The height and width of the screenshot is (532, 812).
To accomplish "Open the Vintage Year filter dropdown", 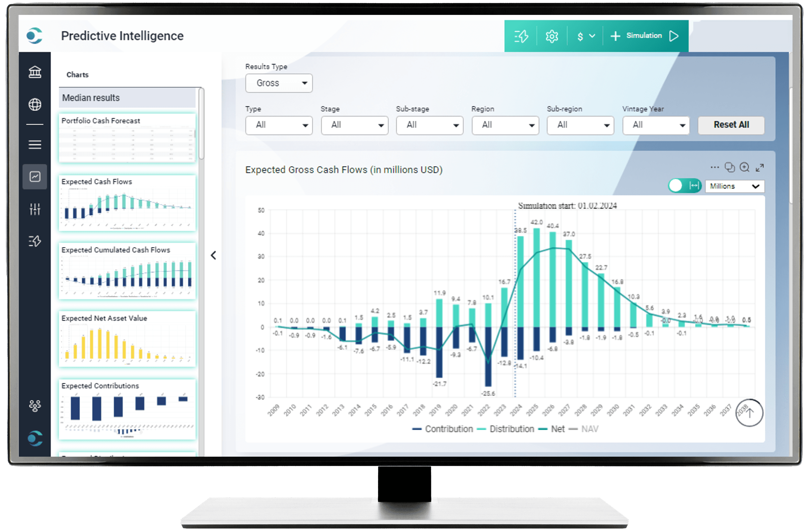I will coord(656,125).
